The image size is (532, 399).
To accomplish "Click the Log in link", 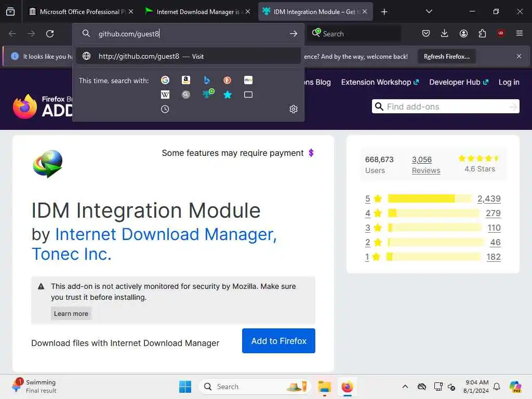I will 509,82.
